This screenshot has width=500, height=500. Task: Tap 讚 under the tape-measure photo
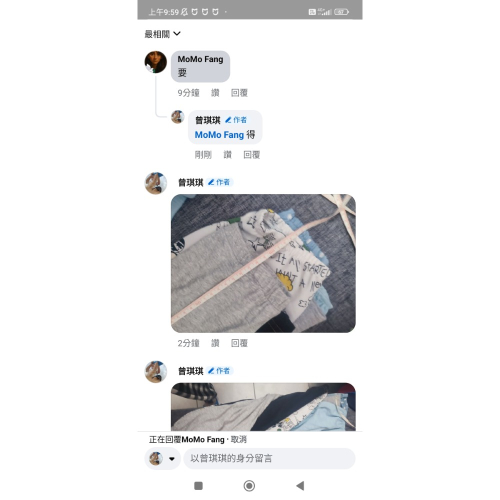(x=215, y=343)
